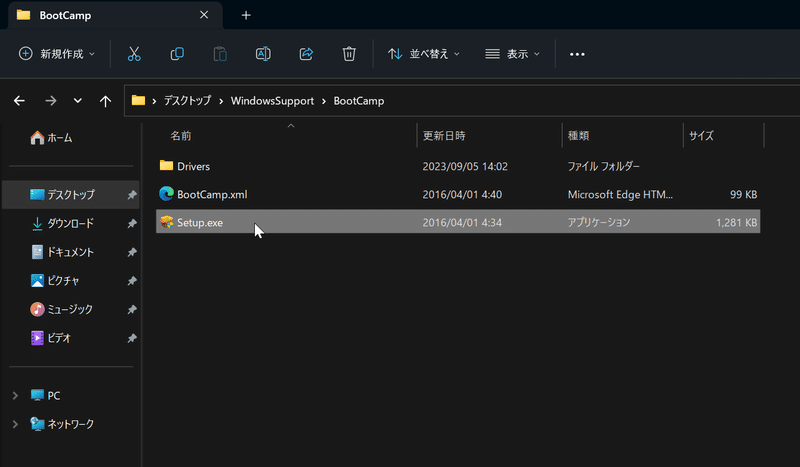Click the pin icon beside ビデオ

(x=132, y=337)
